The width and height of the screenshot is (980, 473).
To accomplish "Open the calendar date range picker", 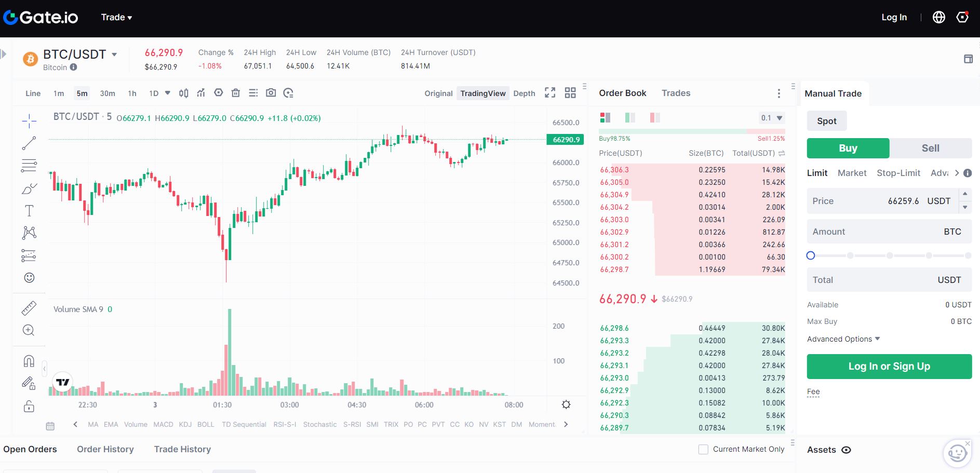I will tap(50, 426).
